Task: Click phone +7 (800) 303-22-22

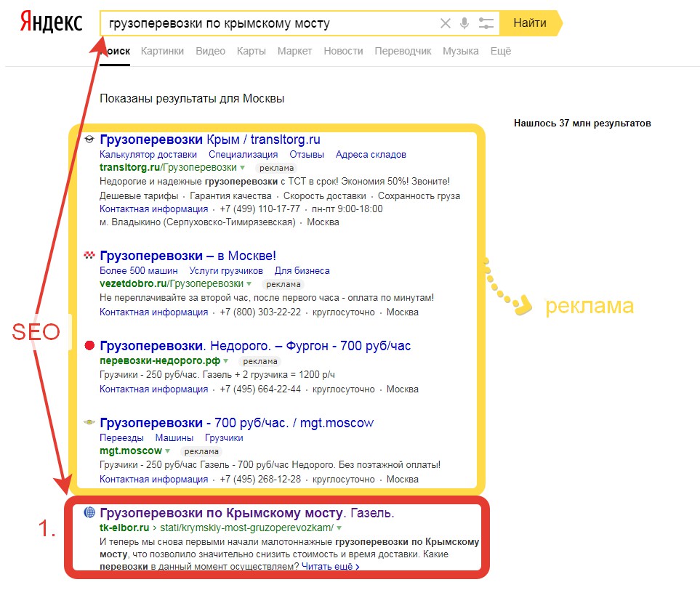Action: click(x=260, y=312)
